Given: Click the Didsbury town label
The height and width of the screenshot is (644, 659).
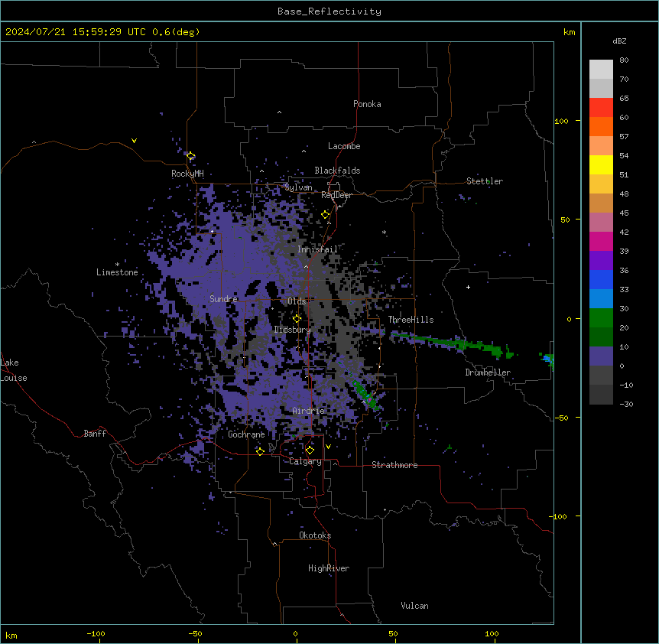Looking at the screenshot, I should coord(293,330).
